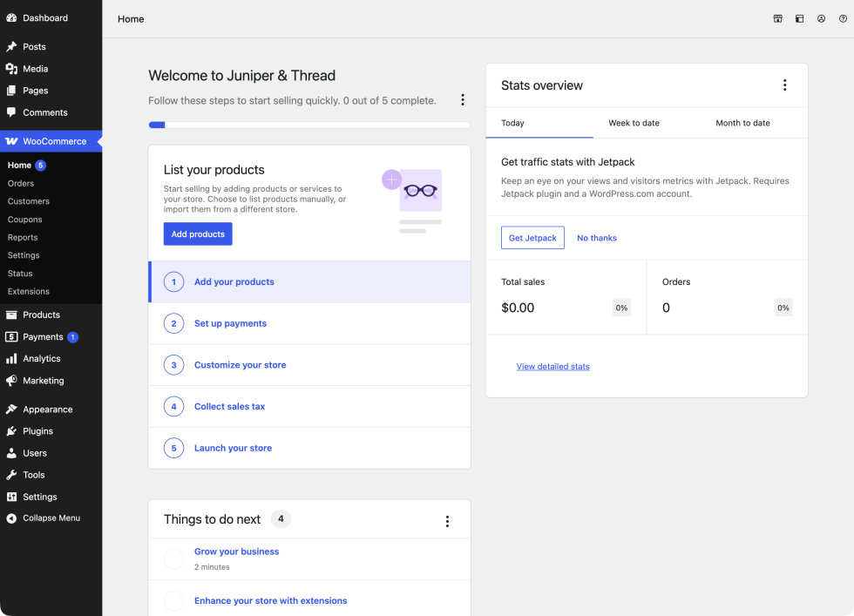Click the Payments notification badge showing 1
The image size is (854, 616).
coord(73,337)
